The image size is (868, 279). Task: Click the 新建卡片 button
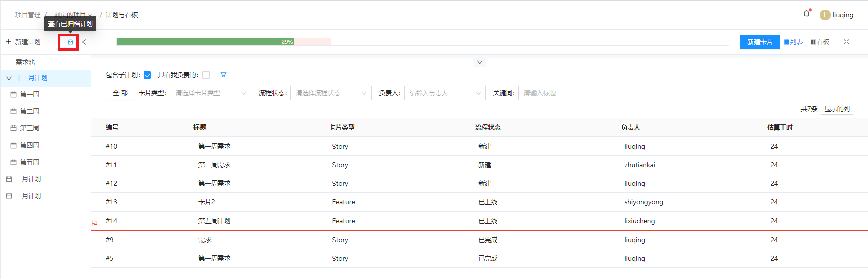760,42
